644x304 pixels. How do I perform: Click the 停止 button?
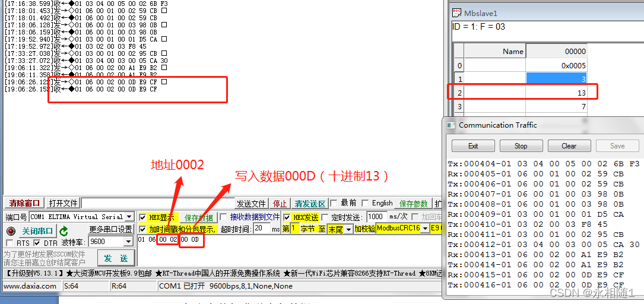[x=280, y=203]
